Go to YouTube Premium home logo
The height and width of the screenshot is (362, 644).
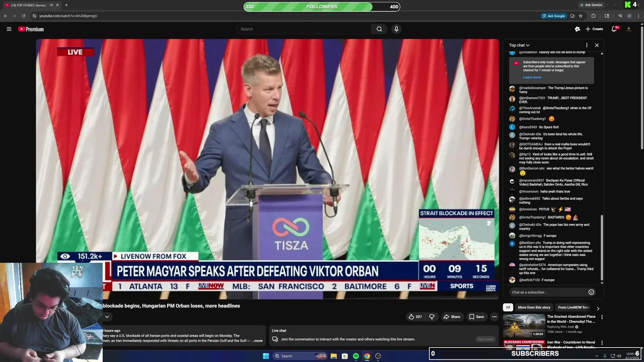(x=31, y=29)
